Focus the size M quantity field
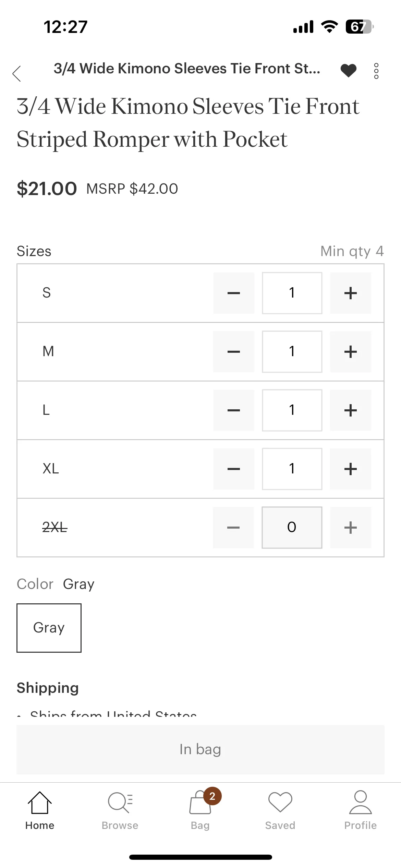 [292, 352]
